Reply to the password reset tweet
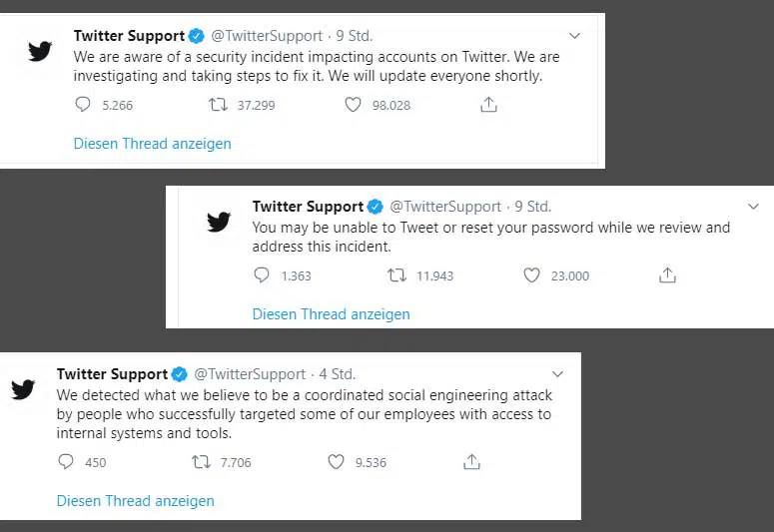The width and height of the screenshot is (774, 532). [x=261, y=274]
